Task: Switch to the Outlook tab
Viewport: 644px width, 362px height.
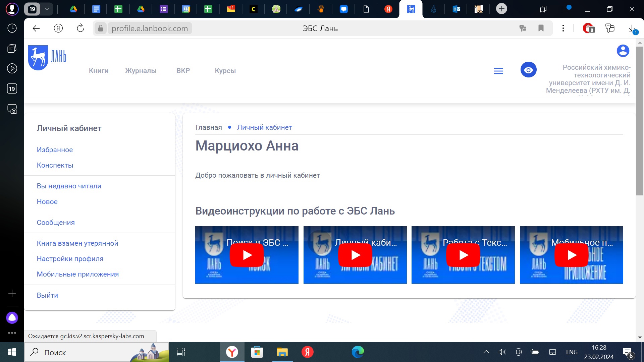Action: pyautogui.click(x=456, y=9)
